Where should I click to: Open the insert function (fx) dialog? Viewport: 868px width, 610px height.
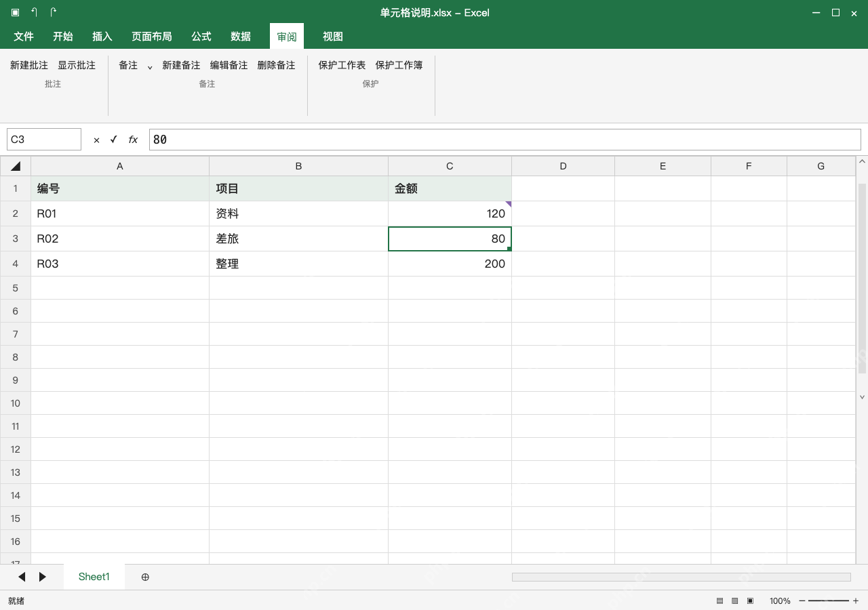[133, 140]
